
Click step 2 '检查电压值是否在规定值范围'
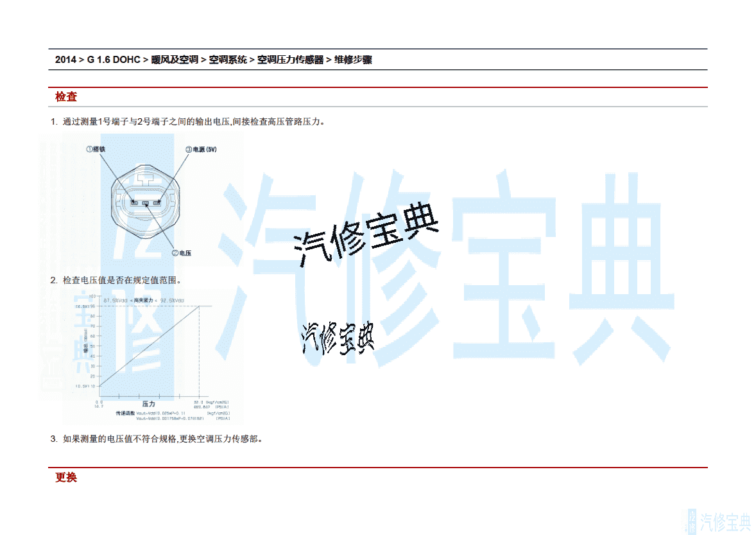(x=116, y=280)
